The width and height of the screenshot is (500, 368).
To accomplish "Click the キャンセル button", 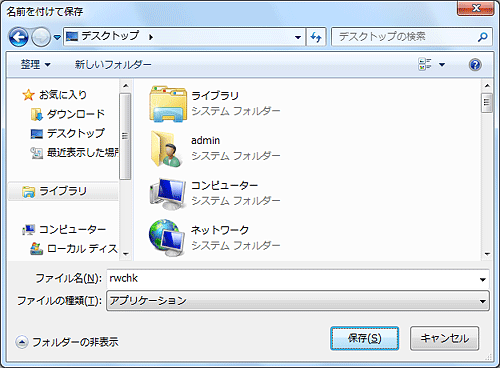I will [444, 338].
